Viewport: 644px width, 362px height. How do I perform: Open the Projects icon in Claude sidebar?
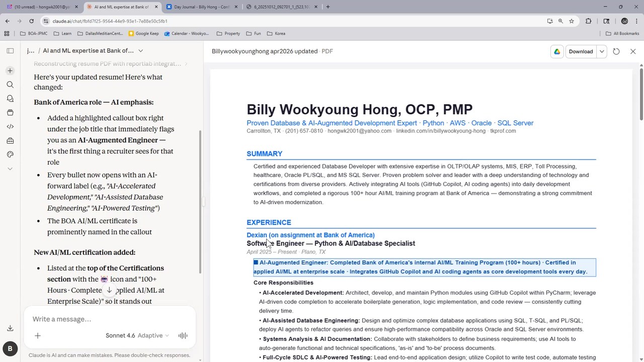(10, 113)
